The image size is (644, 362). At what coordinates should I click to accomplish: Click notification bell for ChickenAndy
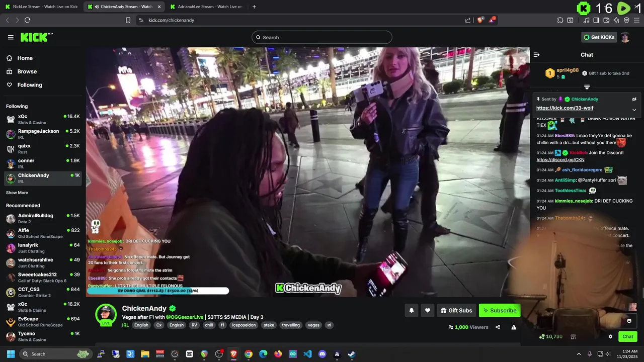point(411,310)
